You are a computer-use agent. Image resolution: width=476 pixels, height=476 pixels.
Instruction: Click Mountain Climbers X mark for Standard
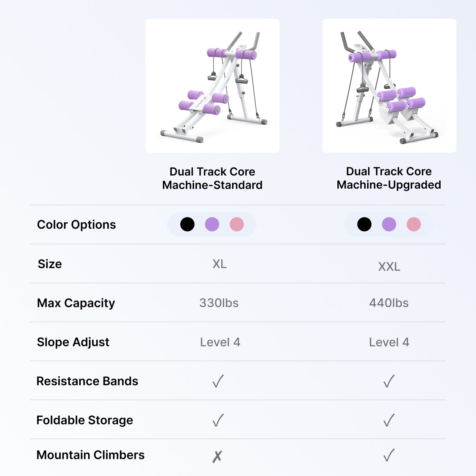(217, 456)
